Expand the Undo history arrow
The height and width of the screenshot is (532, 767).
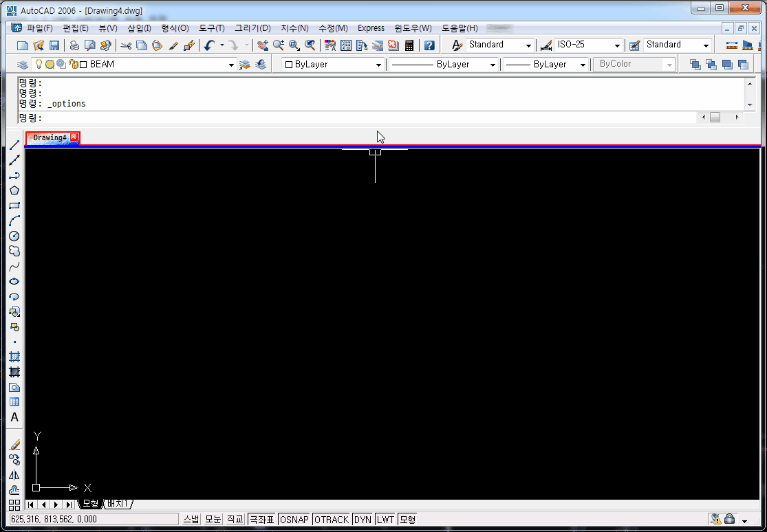click(x=222, y=45)
